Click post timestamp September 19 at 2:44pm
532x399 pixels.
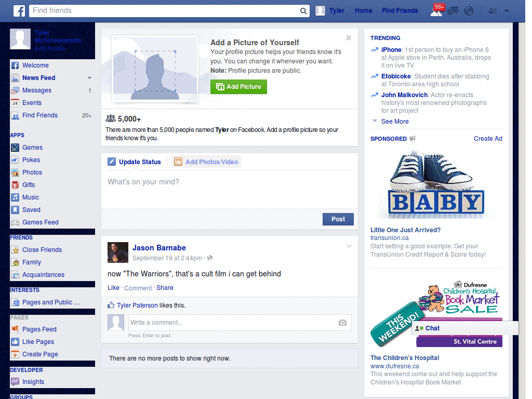coord(167,258)
